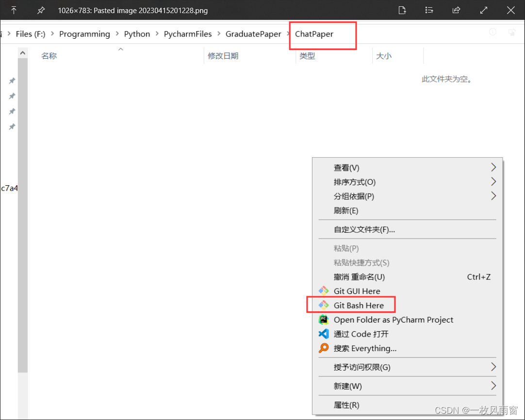Image resolution: width=525 pixels, height=420 pixels.
Task: Expand the 查看 submenu arrow
Action: pyautogui.click(x=493, y=167)
